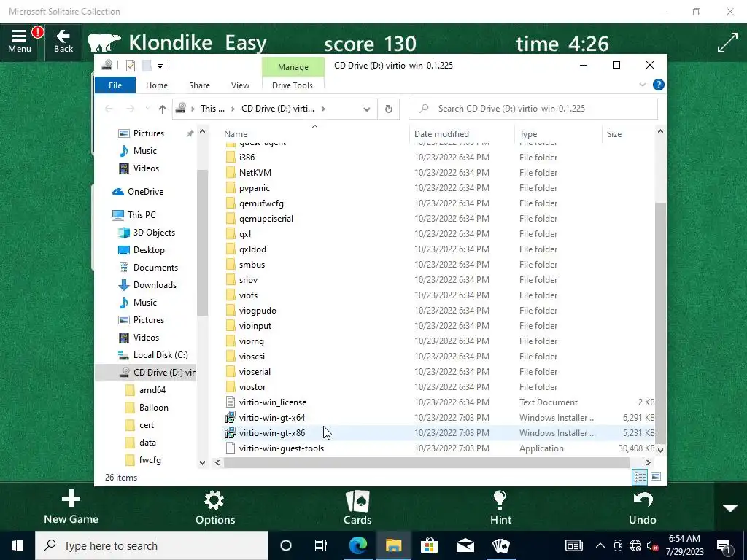This screenshot has width=747, height=560.
Task: Open address bar history dropdown
Action: point(366,109)
